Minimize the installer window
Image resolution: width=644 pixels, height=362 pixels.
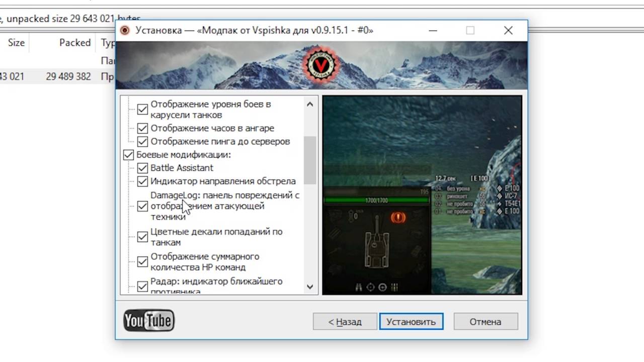433,30
